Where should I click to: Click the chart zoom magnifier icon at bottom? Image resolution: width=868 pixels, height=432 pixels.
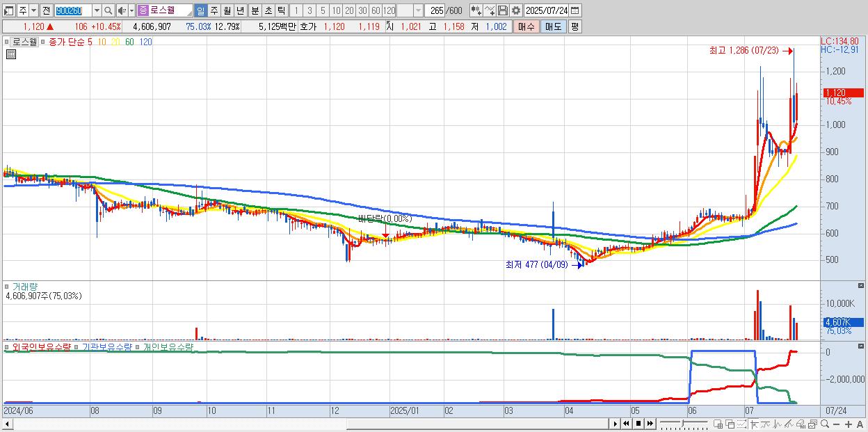(825, 424)
